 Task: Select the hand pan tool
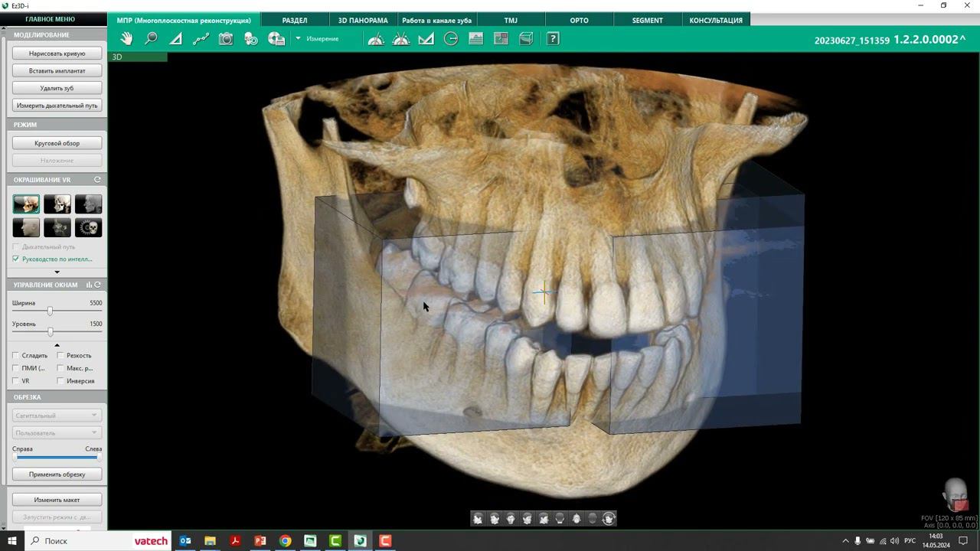[x=126, y=38]
